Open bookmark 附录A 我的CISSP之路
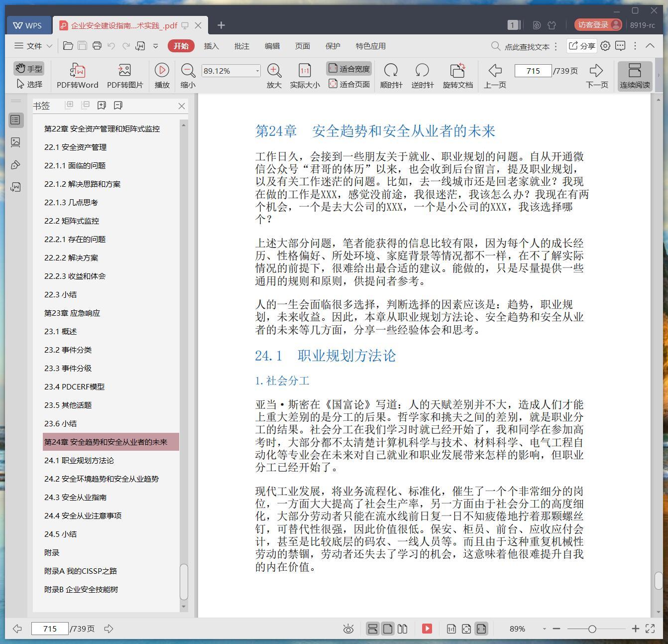This screenshot has height=644, width=668. [x=81, y=571]
